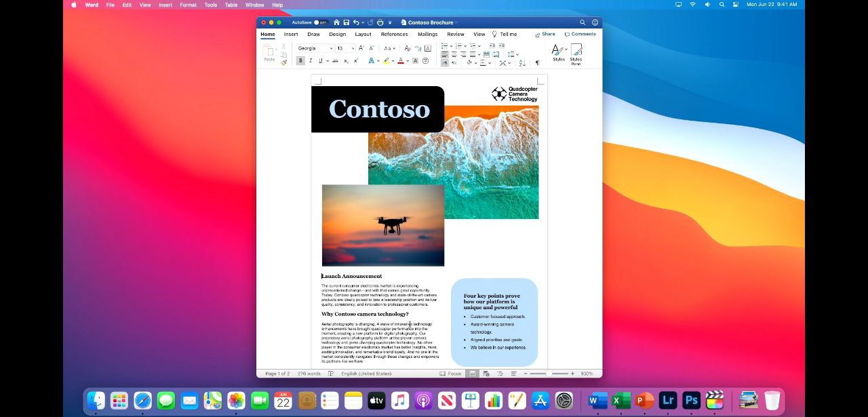Viewport: 868px width, 417px height.
Task: Expand the bullets list dropdown
Action: 452,46
